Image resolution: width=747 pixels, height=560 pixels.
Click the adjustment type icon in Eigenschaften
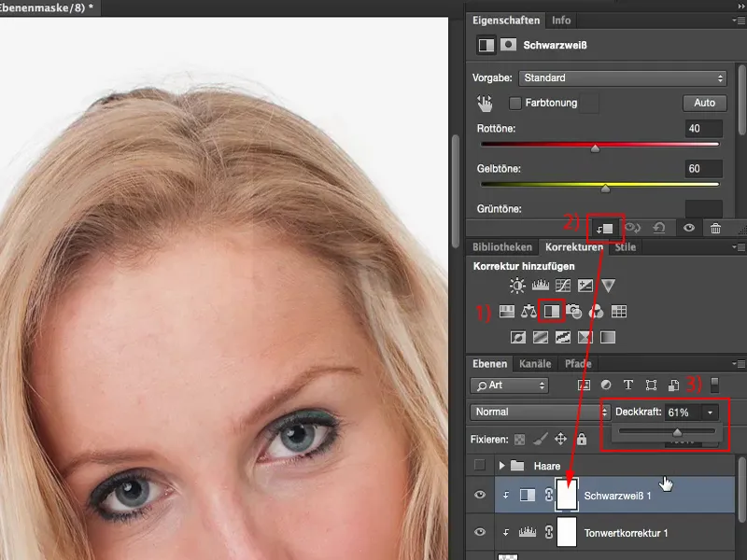point(486,45)
